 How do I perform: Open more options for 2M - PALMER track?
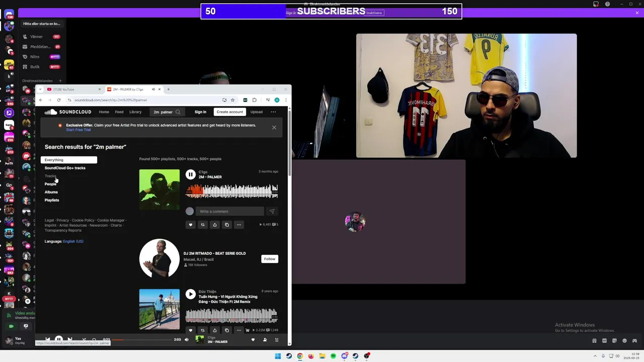pyautogui.click(x=238, y=225)
